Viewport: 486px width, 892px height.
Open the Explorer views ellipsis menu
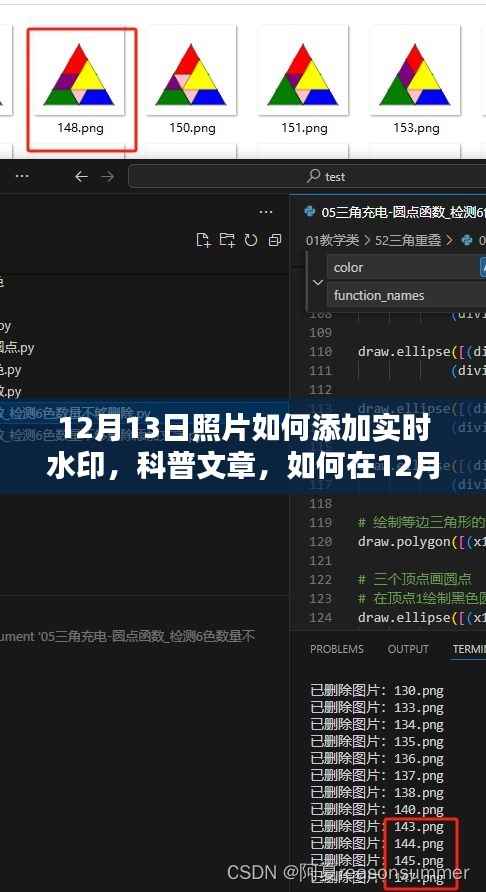(265, 212)
